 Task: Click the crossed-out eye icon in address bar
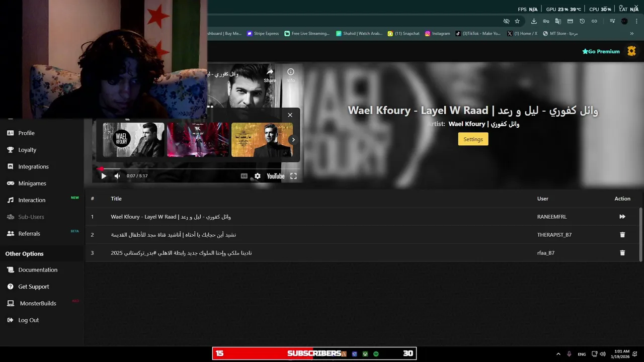tap(507, 21)
